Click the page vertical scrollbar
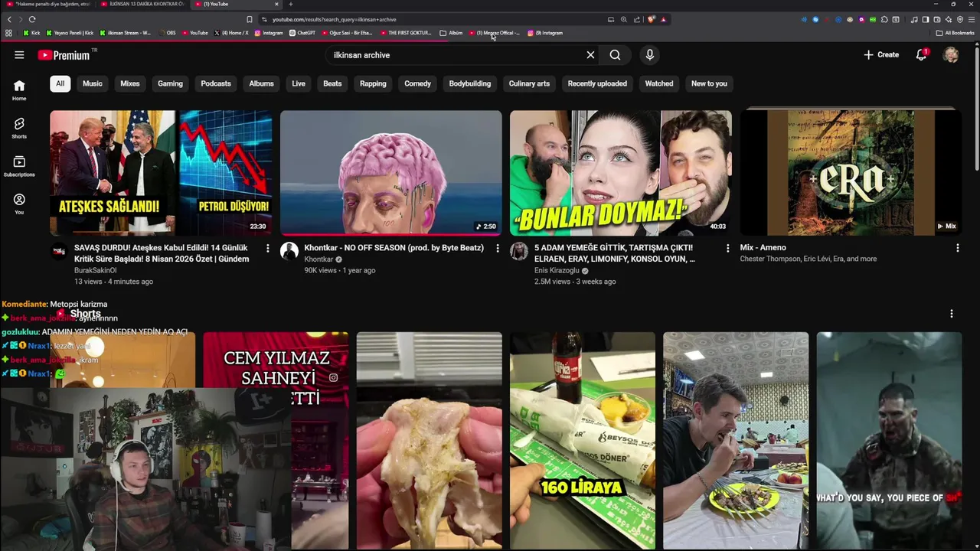The height and width of the screenshot is (551, 980). 976,107
